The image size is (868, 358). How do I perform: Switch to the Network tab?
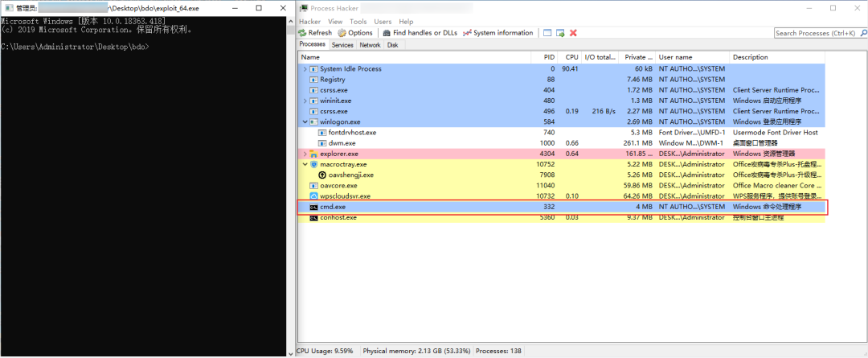point(370,45)
